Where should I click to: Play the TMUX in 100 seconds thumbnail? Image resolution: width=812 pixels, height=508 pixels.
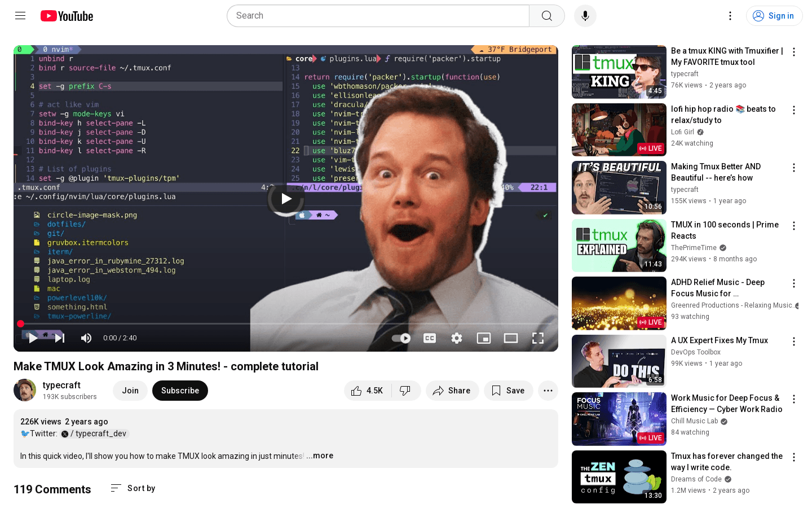coord(619,245)
